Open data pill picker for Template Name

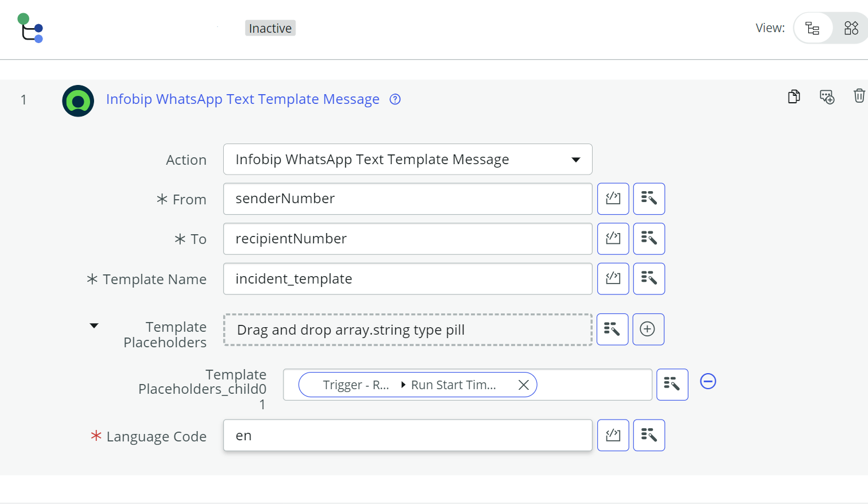coord(649,279)
